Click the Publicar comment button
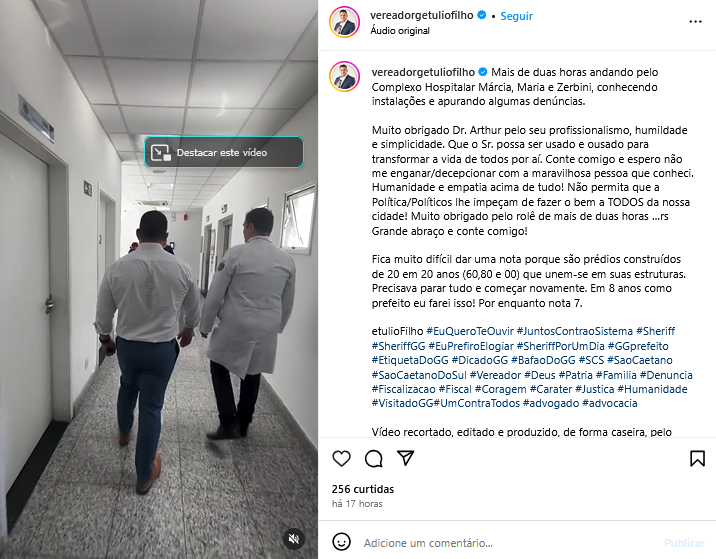Screen dimensions: 716x559 (x=684, y=543)
